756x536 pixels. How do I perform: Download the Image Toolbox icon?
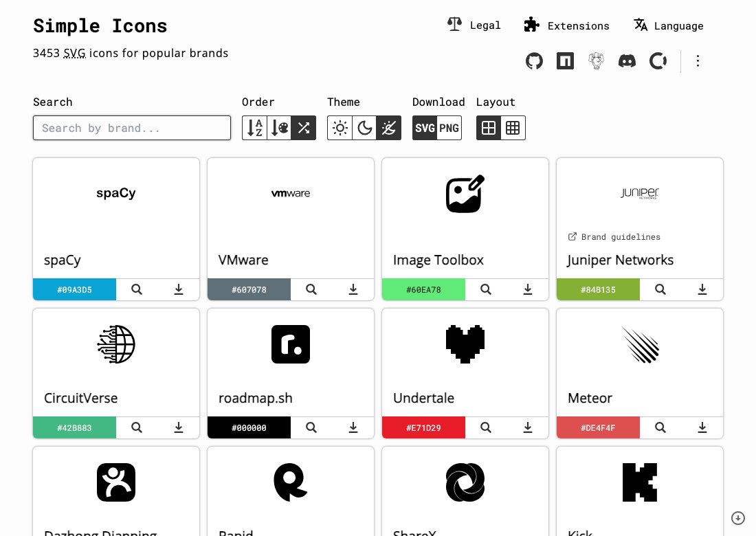(528, 290)
